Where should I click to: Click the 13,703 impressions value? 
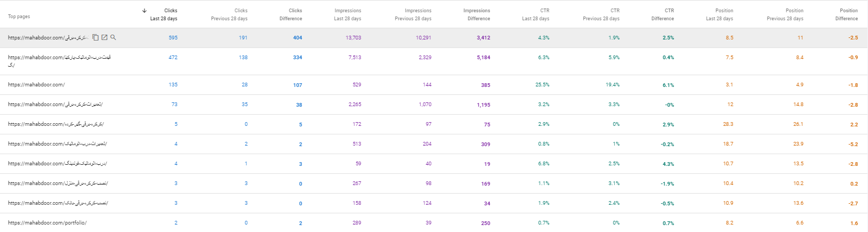[353, 38]
